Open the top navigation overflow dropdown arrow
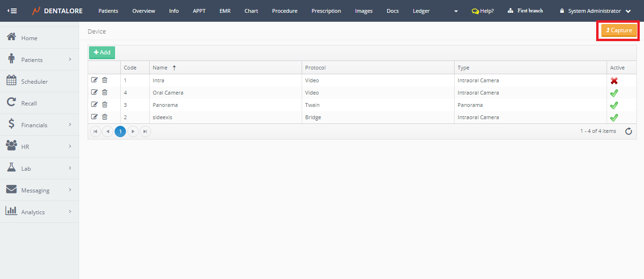The width and height of the screenshot is (644, 279). click(x=456, y=11)
